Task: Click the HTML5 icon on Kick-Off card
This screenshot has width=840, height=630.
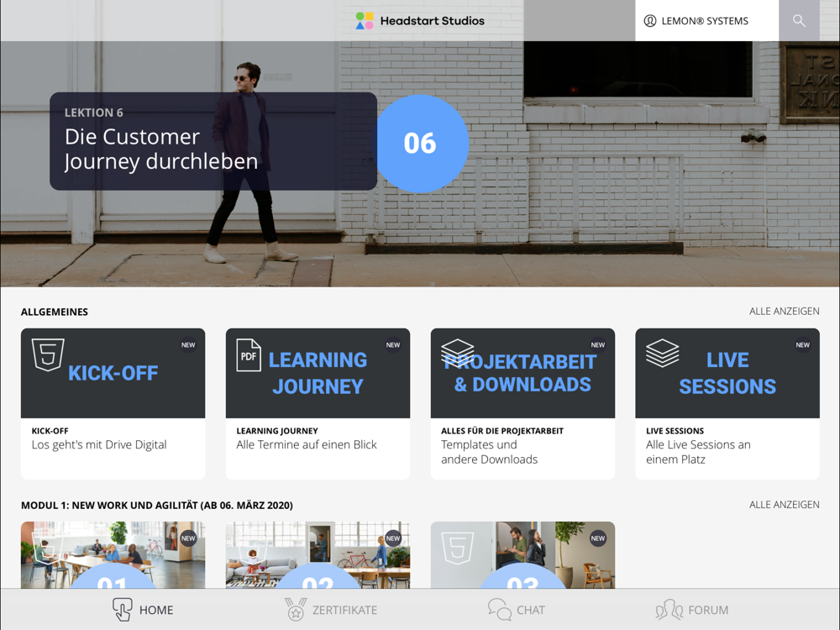Action: (48, 354)
